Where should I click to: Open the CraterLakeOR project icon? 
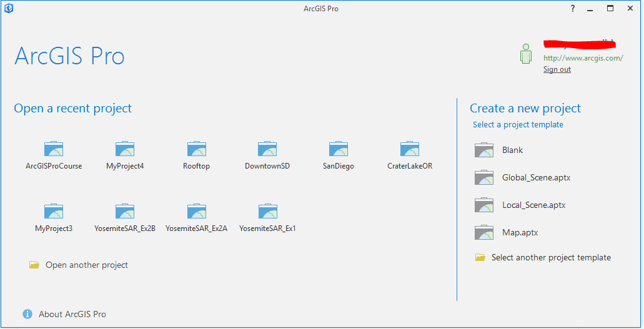click(410, 149)
